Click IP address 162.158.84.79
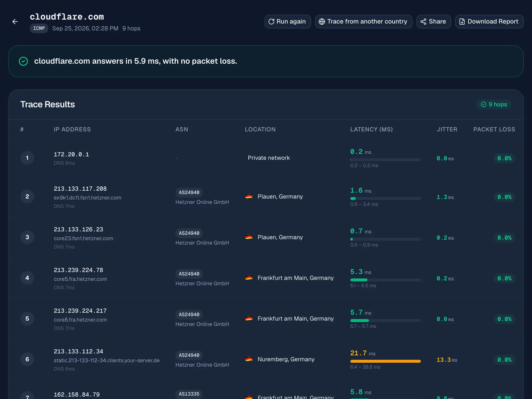 click(x=77, y=395)
